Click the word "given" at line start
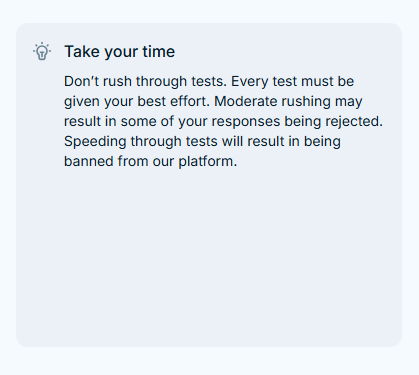 coord(82,102)
